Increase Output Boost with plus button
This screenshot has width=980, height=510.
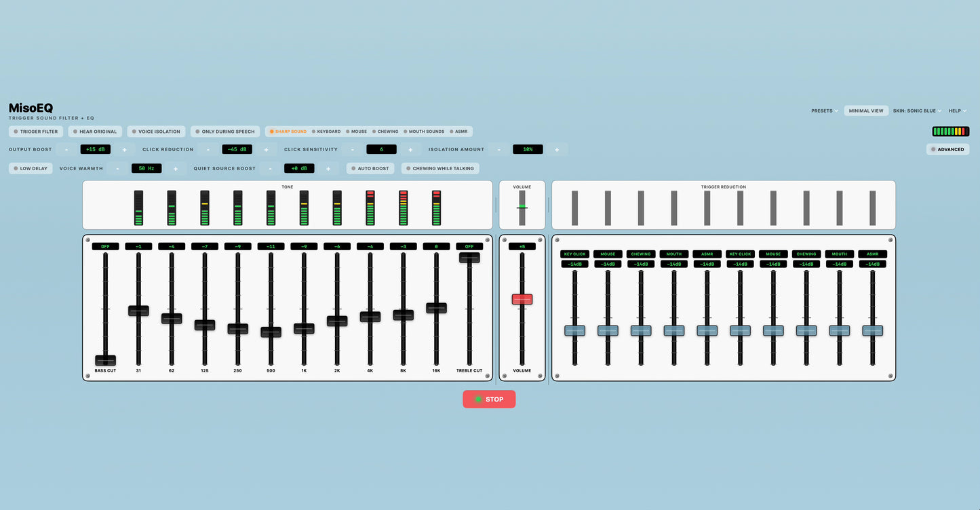pos(124,149)
